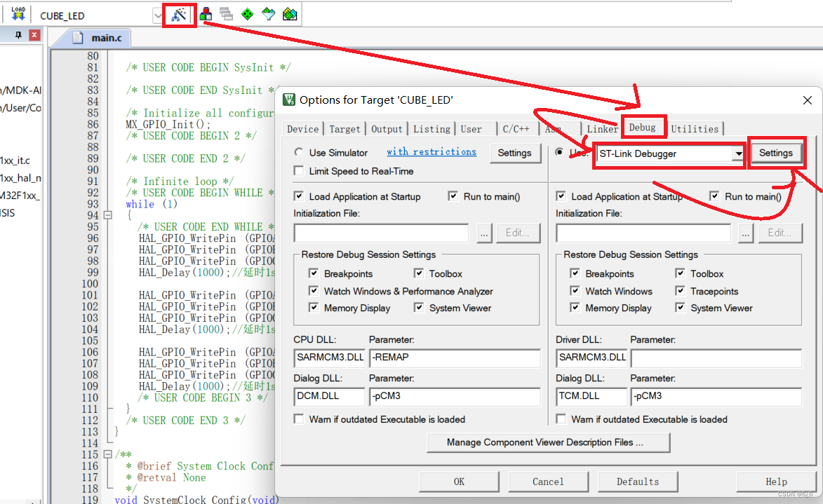This screenshot has width=823, height=504.
Task: Toggle simulator Run to main() checkbox
Action: click(x=453, y=196)
